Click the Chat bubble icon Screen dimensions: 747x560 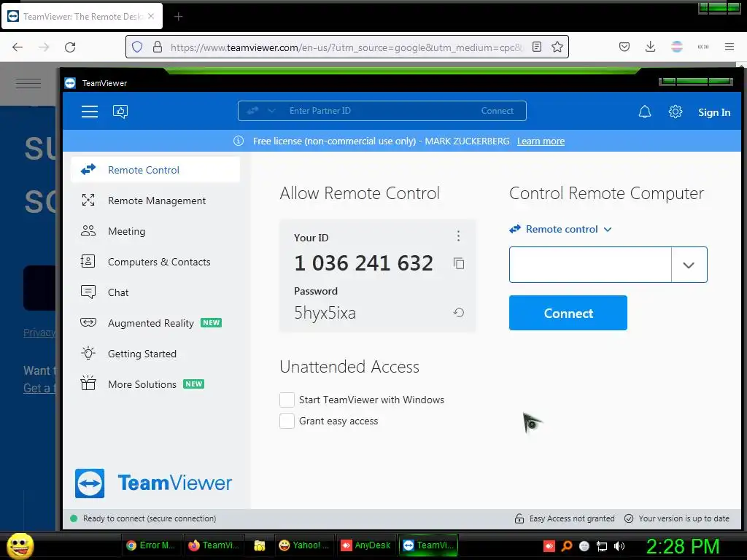click(x=88, y=292)
